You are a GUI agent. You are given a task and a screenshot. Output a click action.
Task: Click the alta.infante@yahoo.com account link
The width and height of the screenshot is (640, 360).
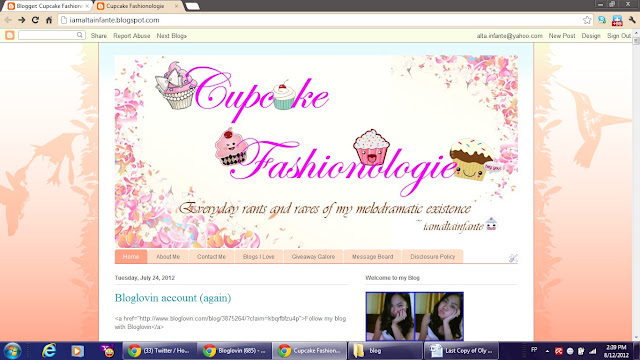509,36
